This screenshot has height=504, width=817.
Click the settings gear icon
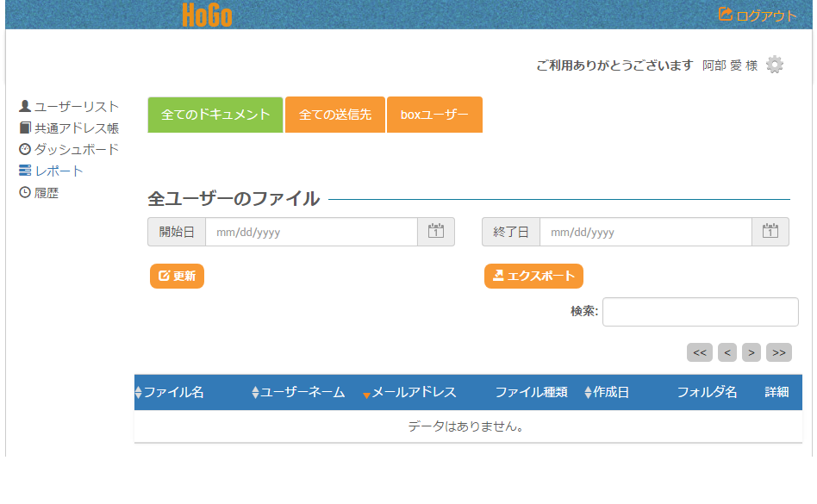(x=775, y=65)
